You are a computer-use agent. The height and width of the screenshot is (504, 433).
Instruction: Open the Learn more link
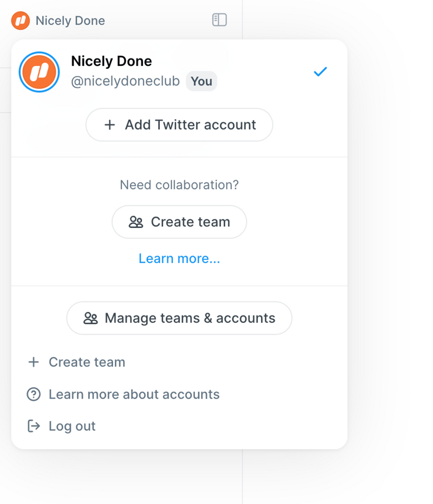(179, 258)
